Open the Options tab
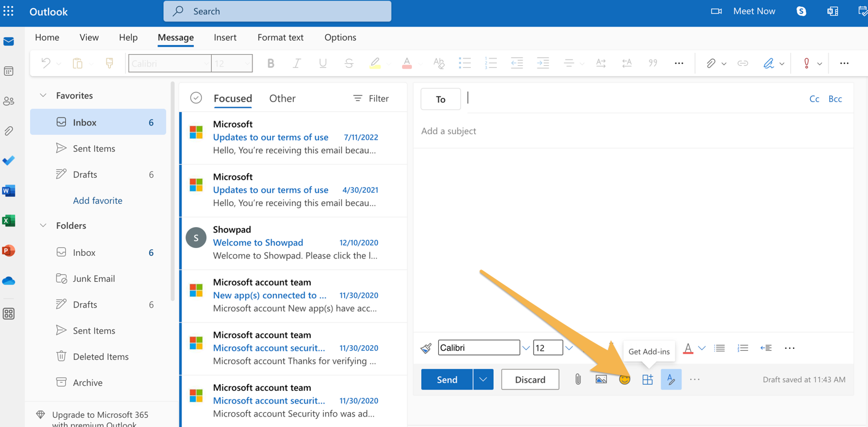Viewport: 868px width, 427px height. pos(340,38)
